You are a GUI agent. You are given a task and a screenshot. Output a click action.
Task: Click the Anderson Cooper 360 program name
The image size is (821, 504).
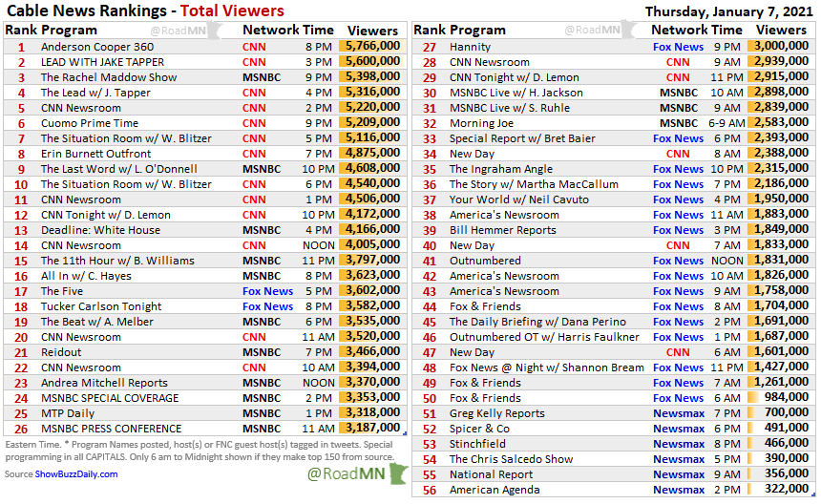pos(97,47)
